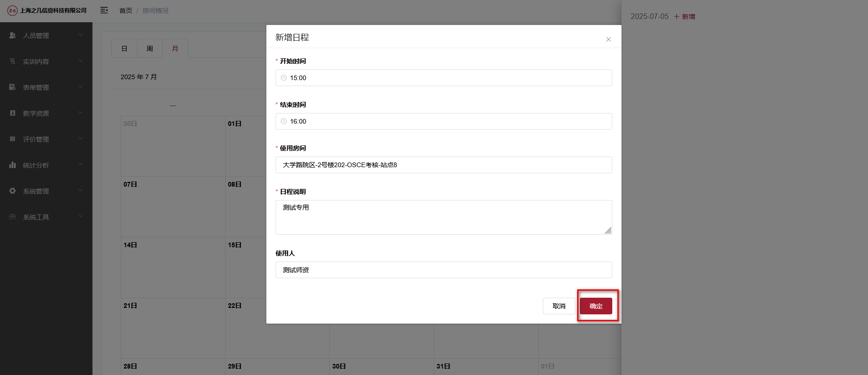Screen dimensions: 868x375
Task: Expand the 教学资源 menu chevron
Action: (x=80, y=113)
